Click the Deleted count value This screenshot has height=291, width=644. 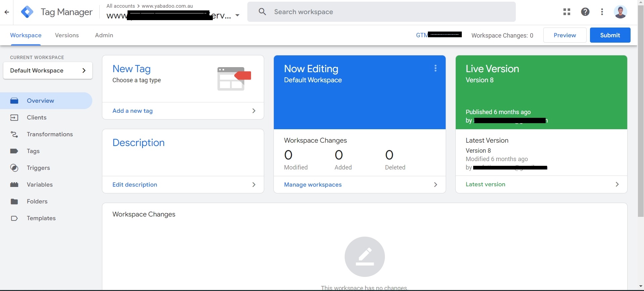click(389, 155)
